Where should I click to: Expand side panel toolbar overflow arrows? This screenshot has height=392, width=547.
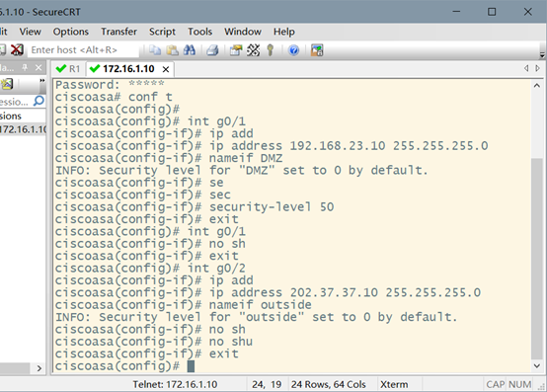(42, 81)
